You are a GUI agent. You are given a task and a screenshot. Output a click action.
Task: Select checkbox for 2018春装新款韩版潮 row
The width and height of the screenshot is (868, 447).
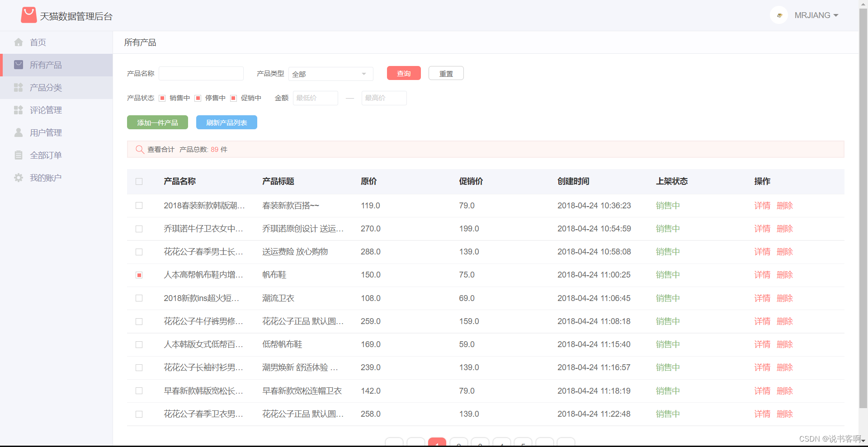tap(139, 206)
